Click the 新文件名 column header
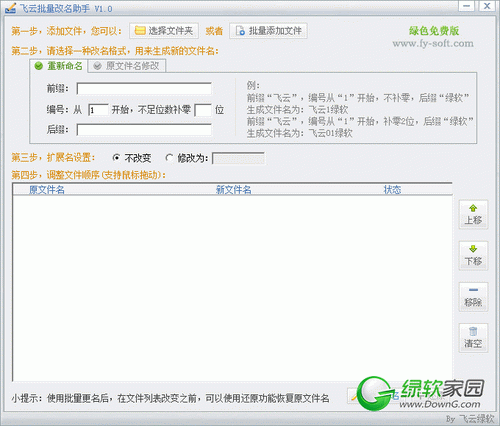 point(233,190)
